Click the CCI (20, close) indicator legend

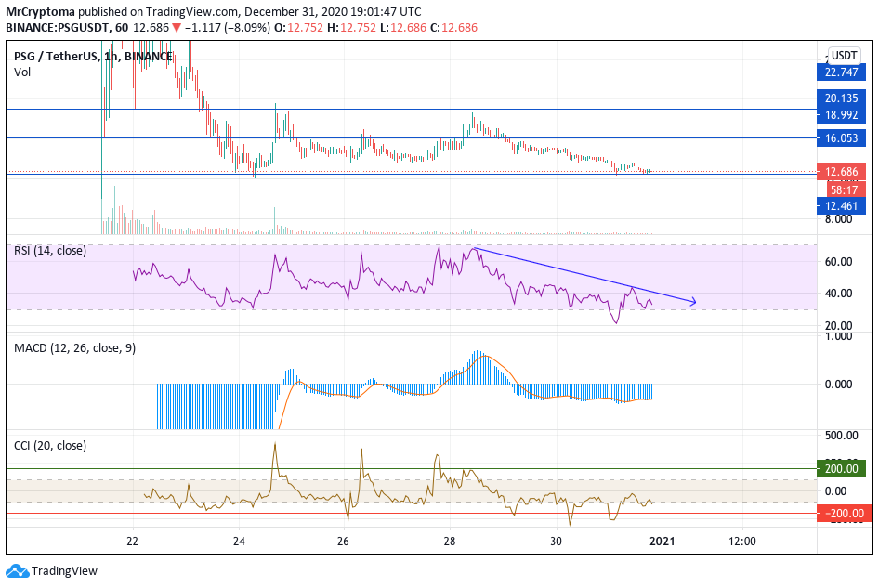[x=50, y=446]
